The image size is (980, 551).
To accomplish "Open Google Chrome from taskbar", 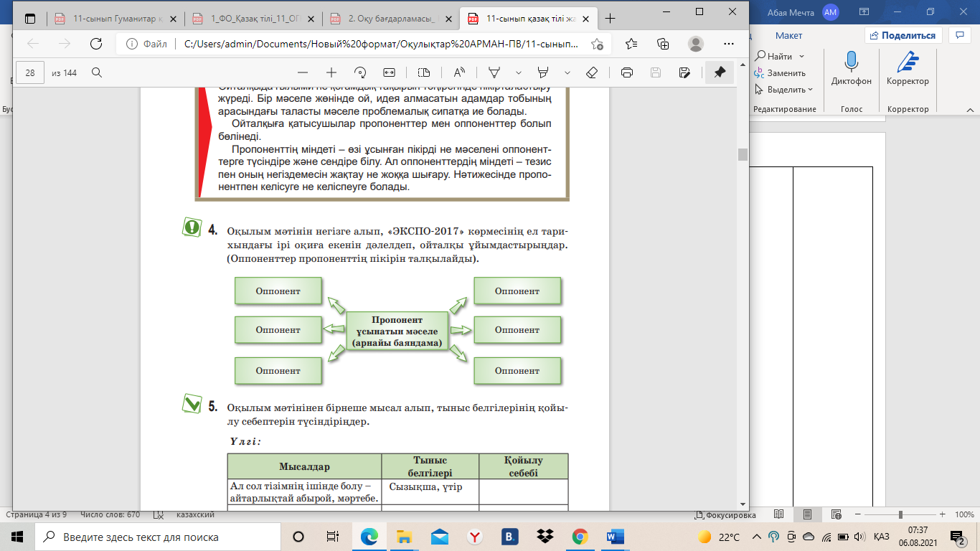I will click(580, 537).
